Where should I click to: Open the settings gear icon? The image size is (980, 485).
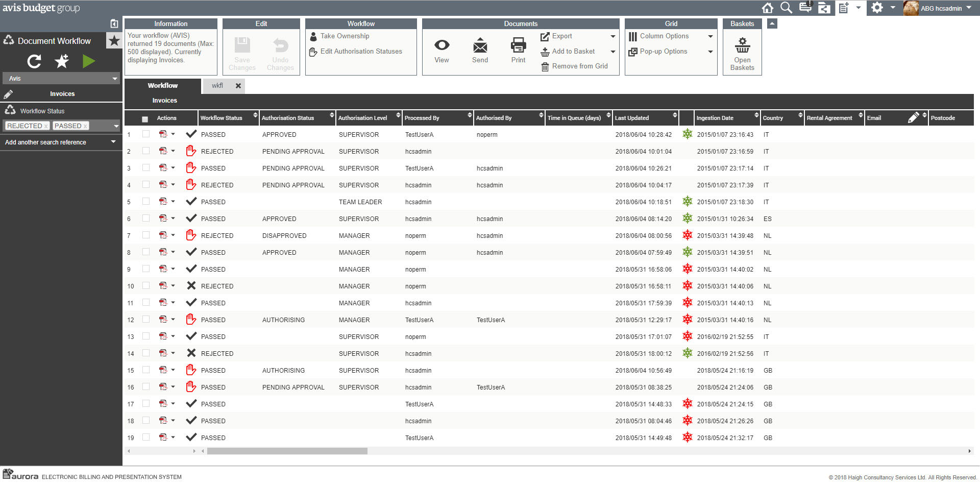(x=877, y=8)
